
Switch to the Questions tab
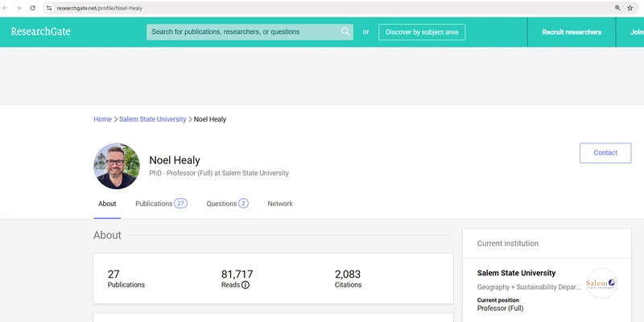point(226,204)
